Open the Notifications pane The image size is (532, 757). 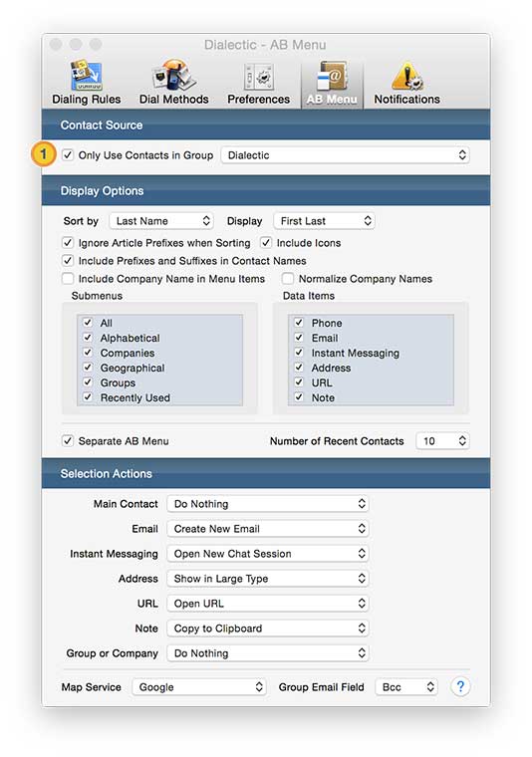pyautogui.click(x=406, y=82)
